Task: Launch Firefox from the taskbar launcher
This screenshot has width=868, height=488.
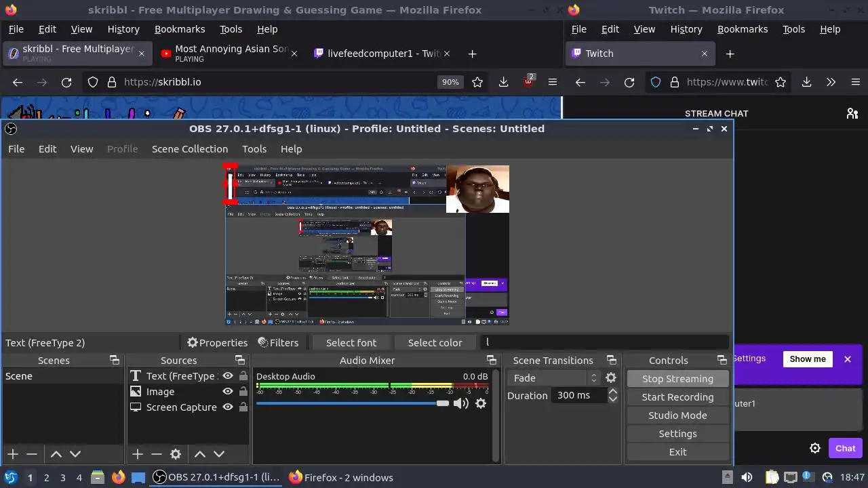Action: coord(118,477)
